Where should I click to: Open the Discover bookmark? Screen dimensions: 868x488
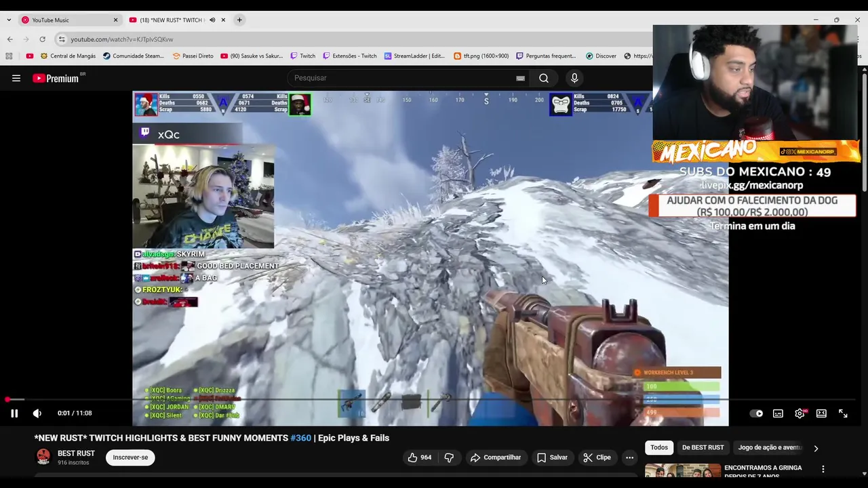[601, 56]
